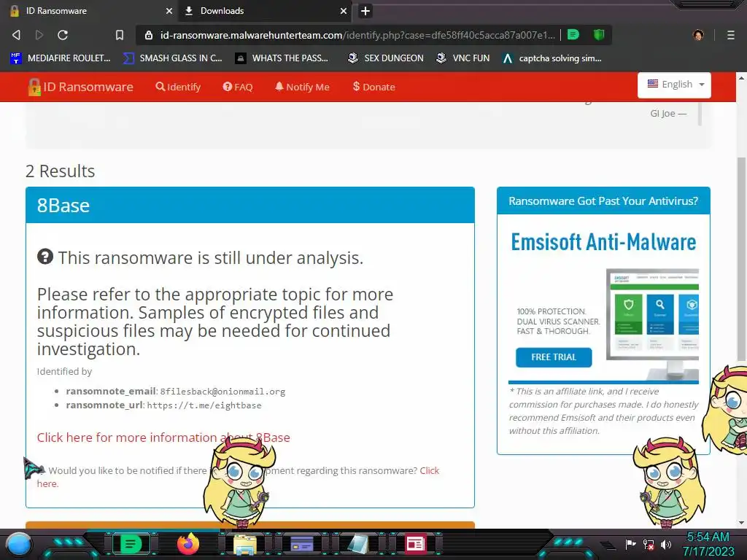Viewport: 747px width, 560px height.
Task: Click the volume speaker tray icon
Action: click(666, 544)
